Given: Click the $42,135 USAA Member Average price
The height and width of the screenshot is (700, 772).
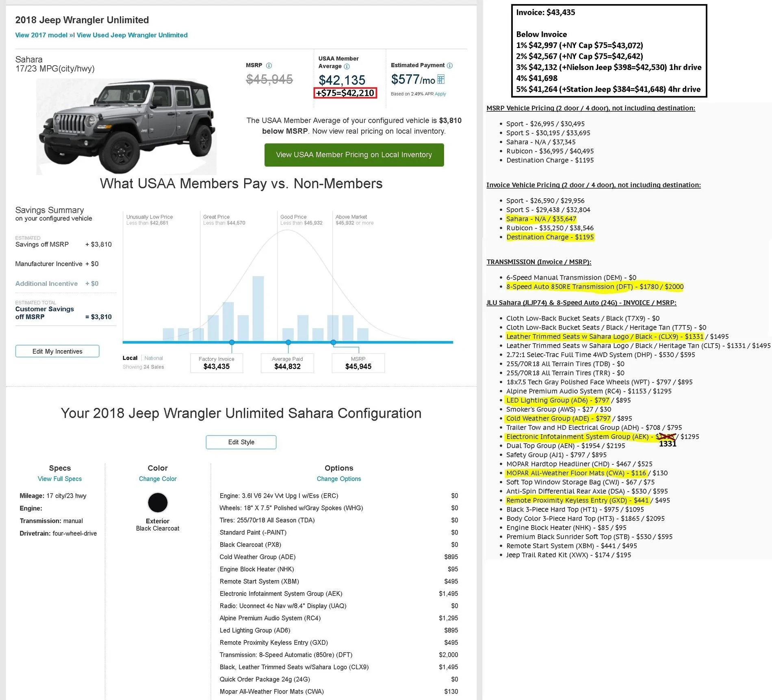Looking at the screenshot, I should 342,80.
